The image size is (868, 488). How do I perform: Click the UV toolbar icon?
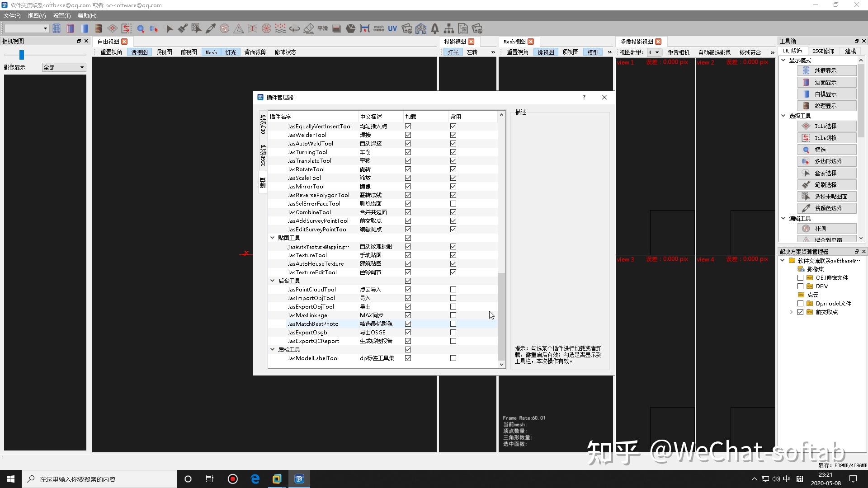[x=392, y=28]
